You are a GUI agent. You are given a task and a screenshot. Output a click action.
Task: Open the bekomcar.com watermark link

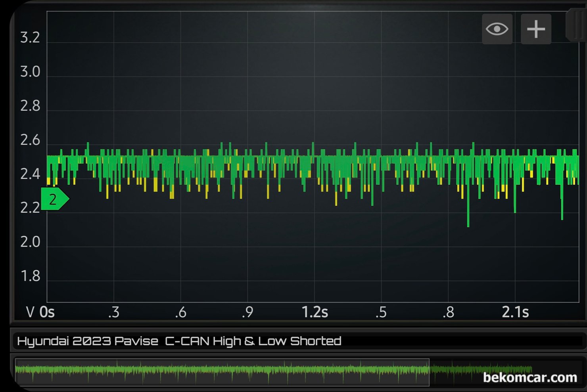(530, 377)
